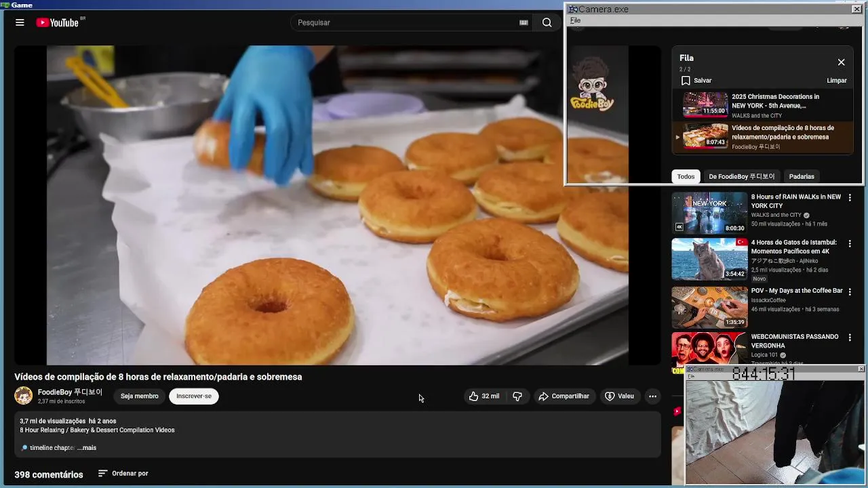Click the IssackxCoffee channel name
This screenshot has height=488, width=868.
pos(768,300)
